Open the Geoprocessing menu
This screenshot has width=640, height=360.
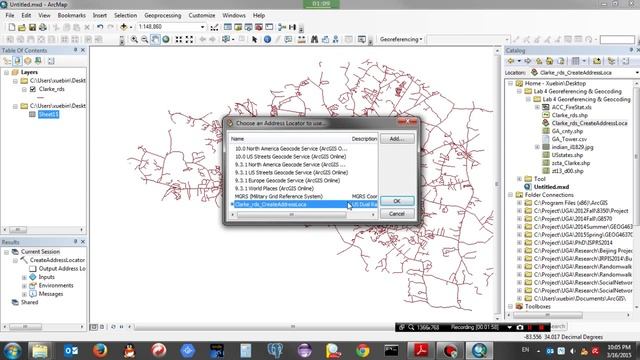click(x=162, y=15)
